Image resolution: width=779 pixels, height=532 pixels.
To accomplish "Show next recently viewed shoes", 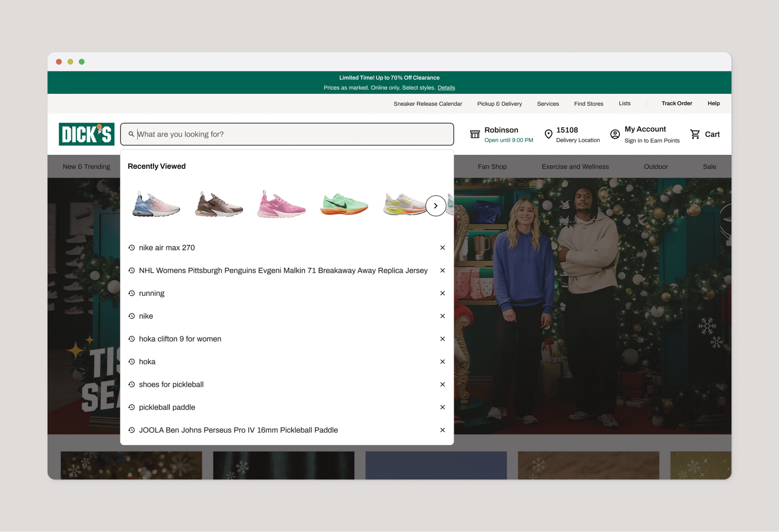I will [x=435, y=206].
